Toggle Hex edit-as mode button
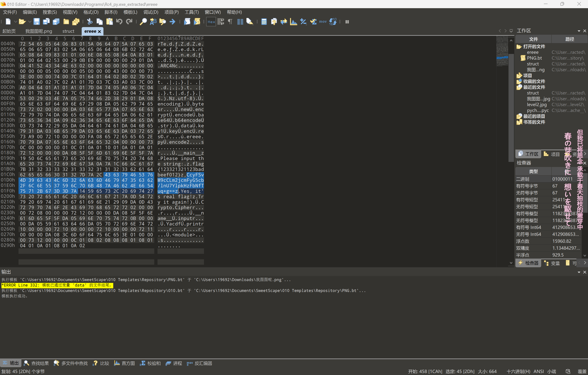The height and width of the screenshot is (375, 588). 211,22
